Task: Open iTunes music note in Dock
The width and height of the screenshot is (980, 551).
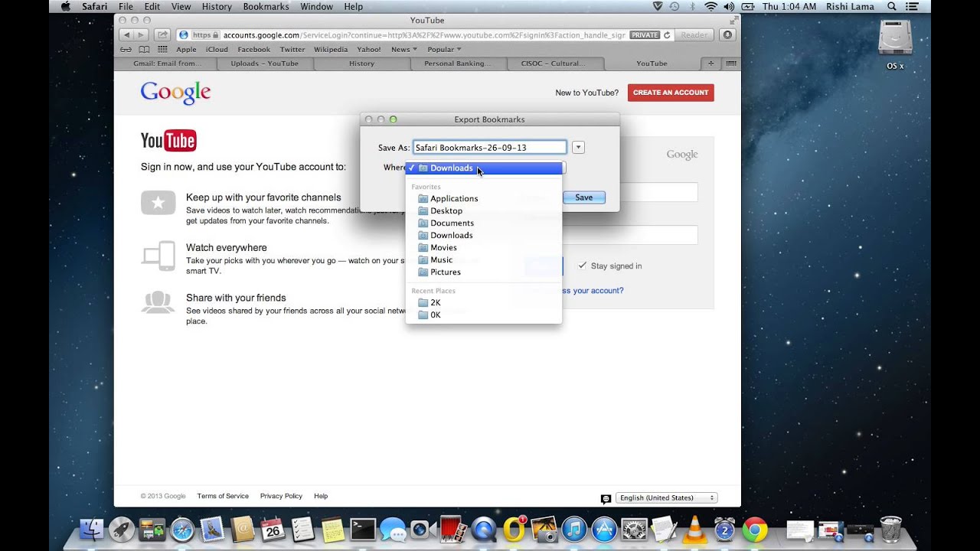Action: point(573,530)
